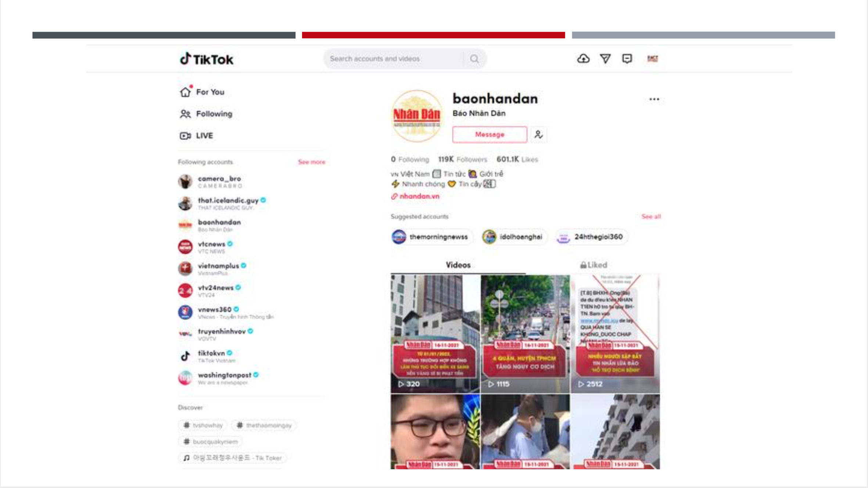Open the three-dot more options menu
Screen dimensions: 868x488
click(654, 99)
